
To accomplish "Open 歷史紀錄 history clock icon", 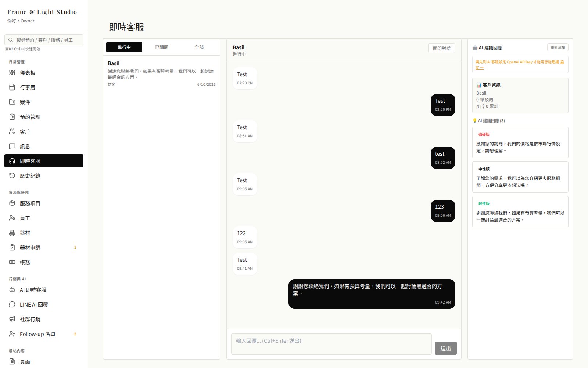I will click(12, 176).
